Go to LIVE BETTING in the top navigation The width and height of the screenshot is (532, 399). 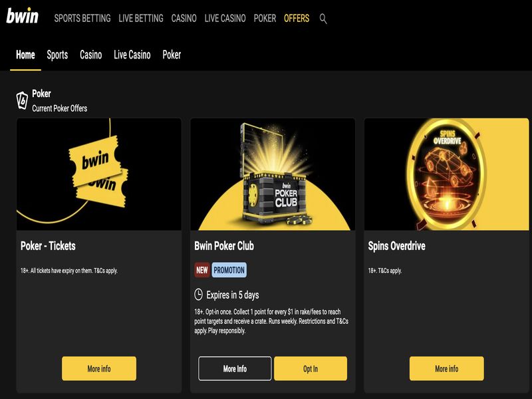coord(141,19)
